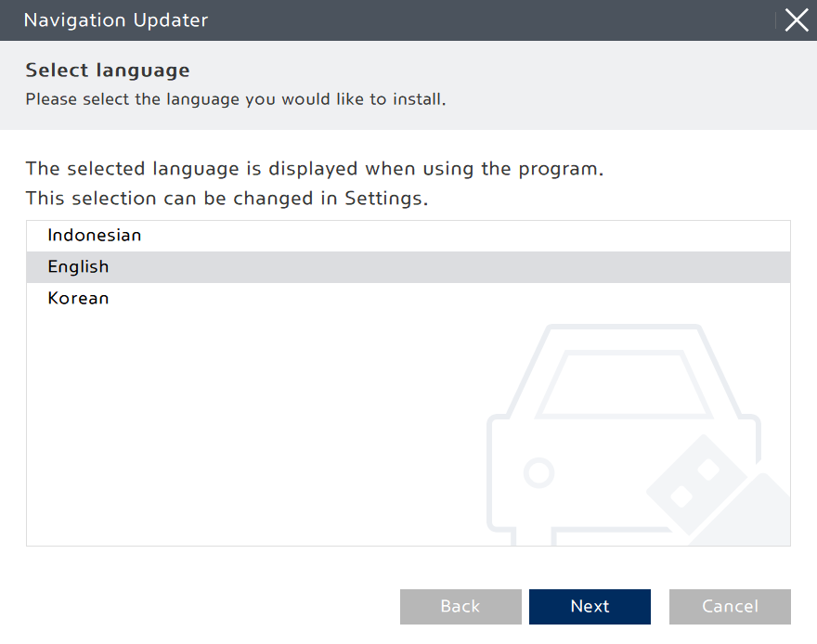The width and height of the screenshot is (817, 644).
Task: Click the round headlight on the car graphic
Action: pos(538,474)
